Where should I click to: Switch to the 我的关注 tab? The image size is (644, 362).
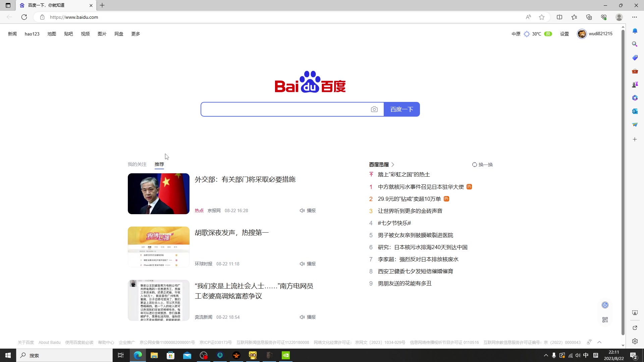click(137, 164)
